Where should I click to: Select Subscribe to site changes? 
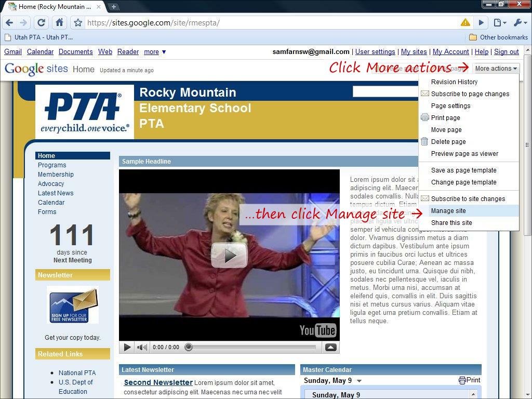[x=468, y=199]
